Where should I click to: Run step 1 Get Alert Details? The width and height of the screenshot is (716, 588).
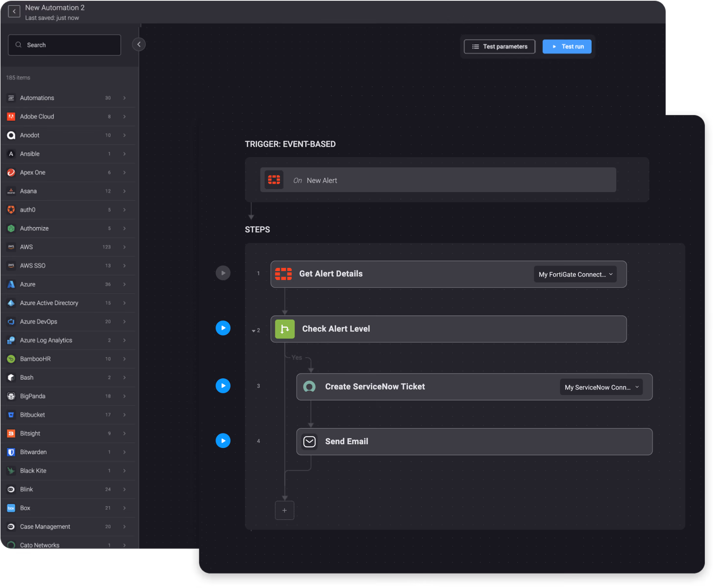click(223, 273)
